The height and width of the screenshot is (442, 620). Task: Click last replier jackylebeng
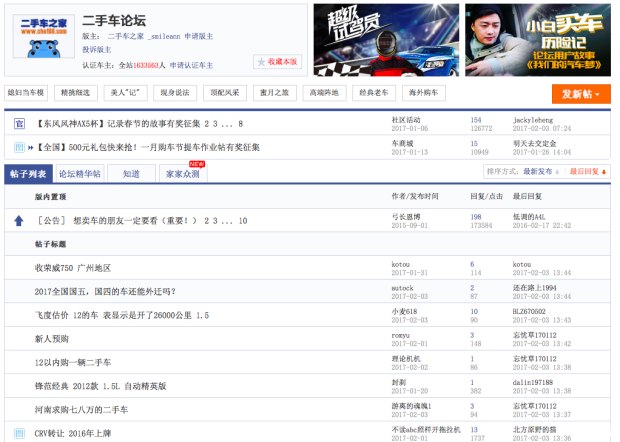point(533,120)
